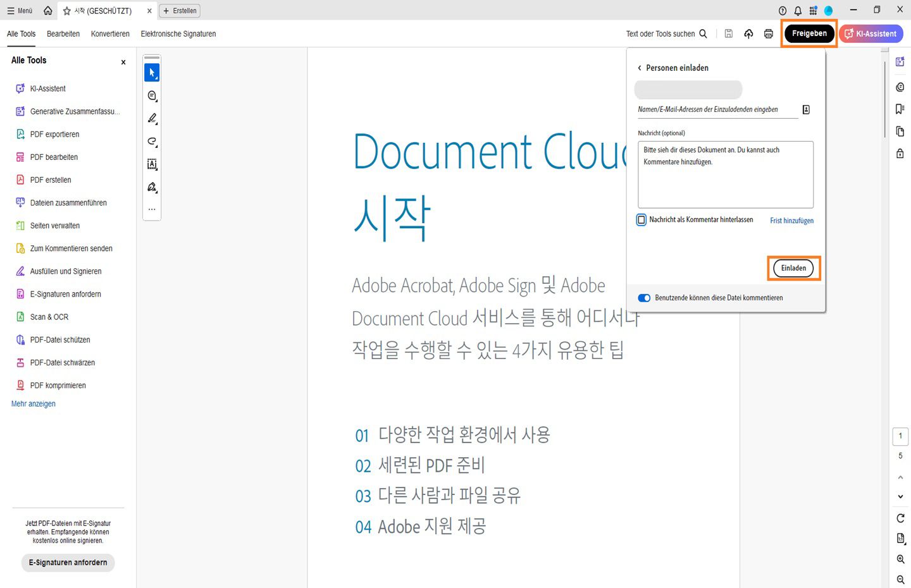Select Zum Kommentieren senden

(64, 248)
